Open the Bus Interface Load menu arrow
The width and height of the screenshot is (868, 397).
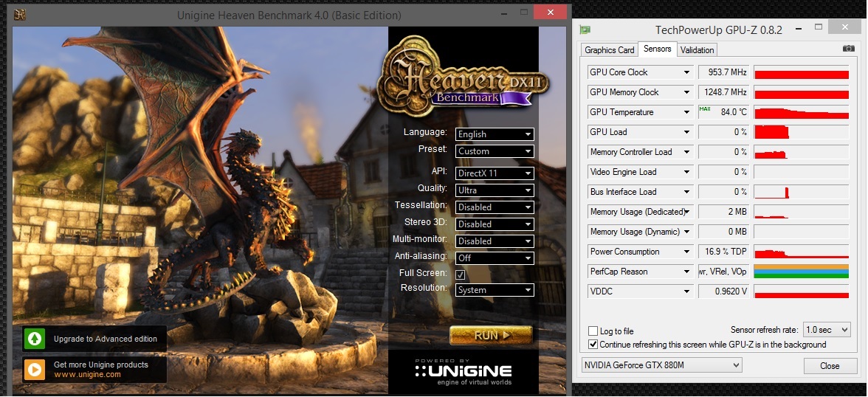coord(687,192)
